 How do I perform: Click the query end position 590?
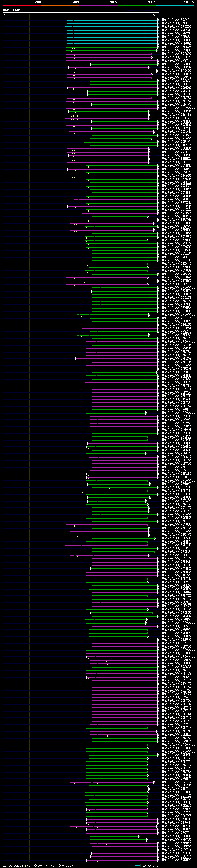[155, 15]
